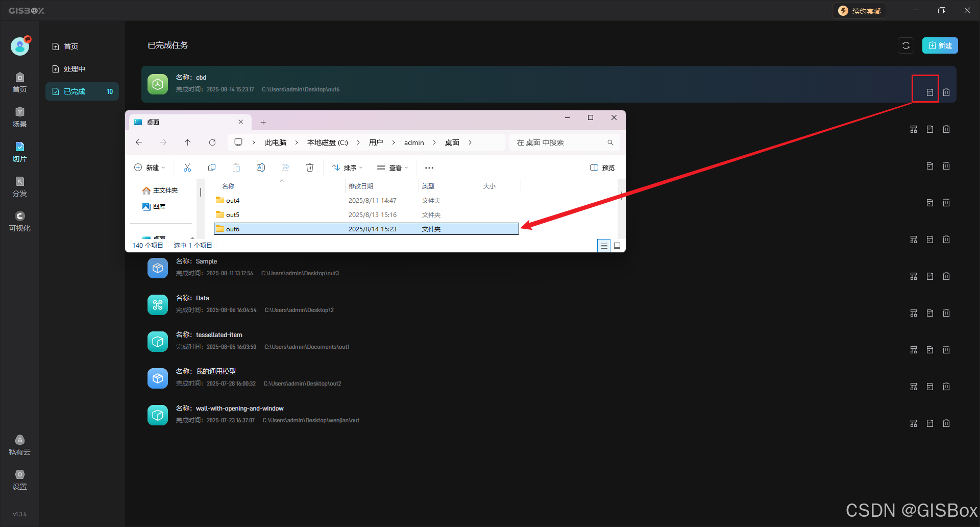Open the Explorer 查看 view dropdown

(x=393, y=167)
